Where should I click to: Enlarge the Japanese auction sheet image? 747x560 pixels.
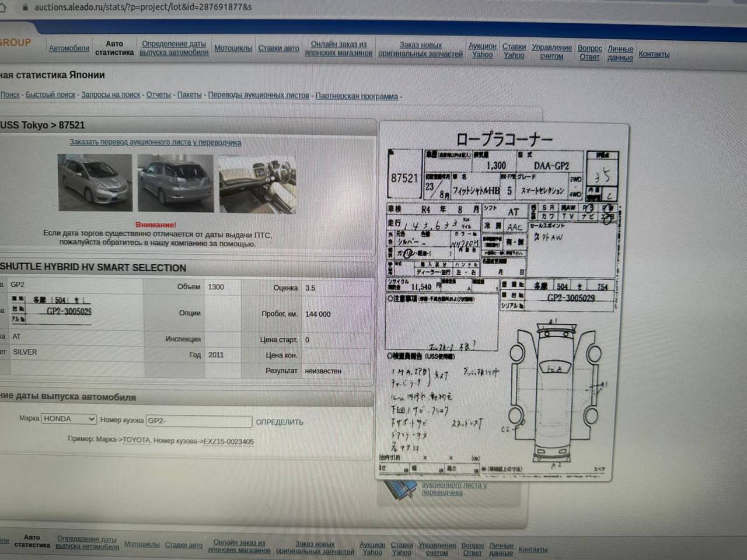click(502, 300)
